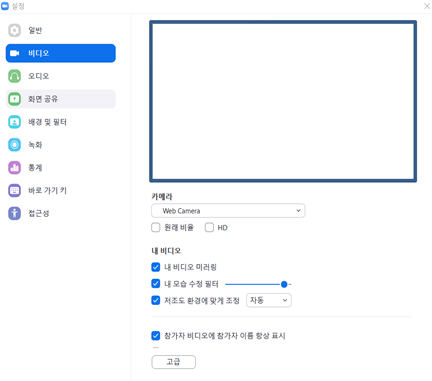Open the 접근성 tab

[61, 213]
